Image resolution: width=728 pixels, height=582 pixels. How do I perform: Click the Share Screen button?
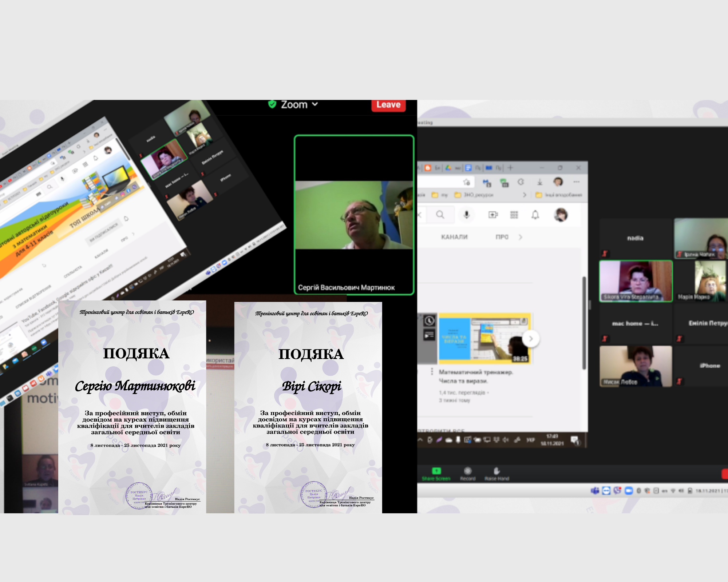[436, 474]
